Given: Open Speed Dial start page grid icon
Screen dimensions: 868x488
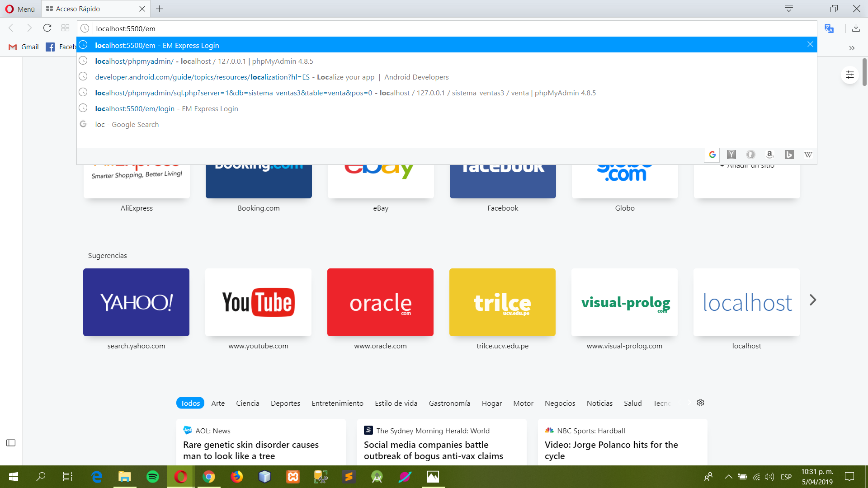Looking at the screenshot, I should click(65, 28).
